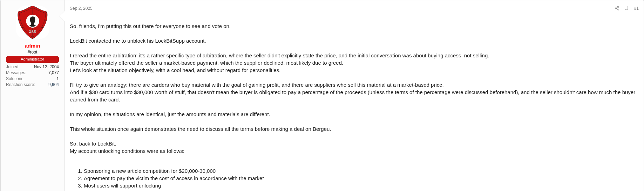This screenshot has height=191, width=644.
Task: Open admin's XSS shield avatar
Action: pos(33,22)
